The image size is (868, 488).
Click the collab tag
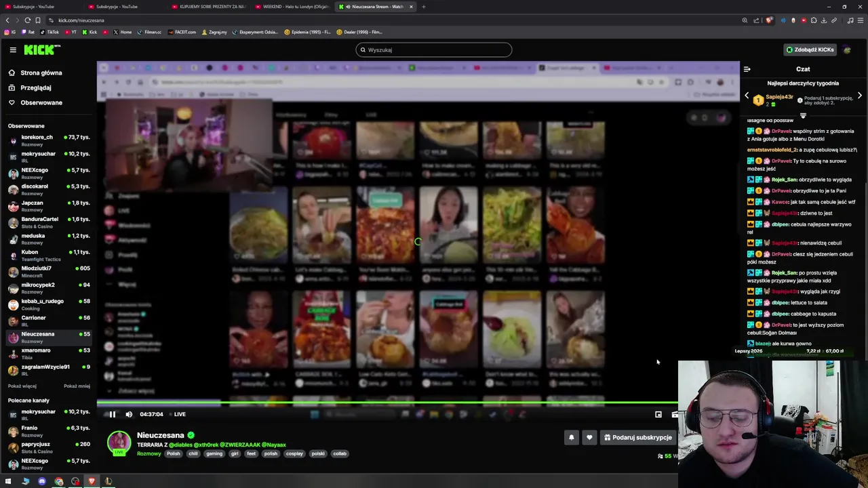point(340,453)
